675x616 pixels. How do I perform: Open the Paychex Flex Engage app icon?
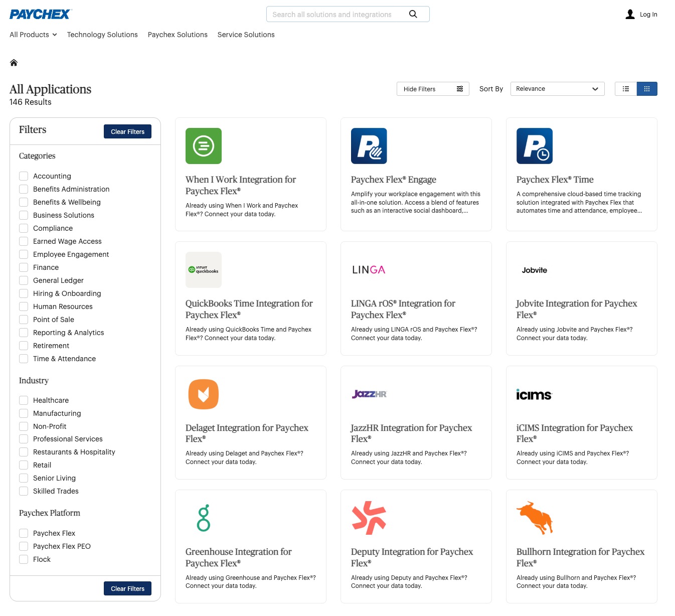click(369, 146)
